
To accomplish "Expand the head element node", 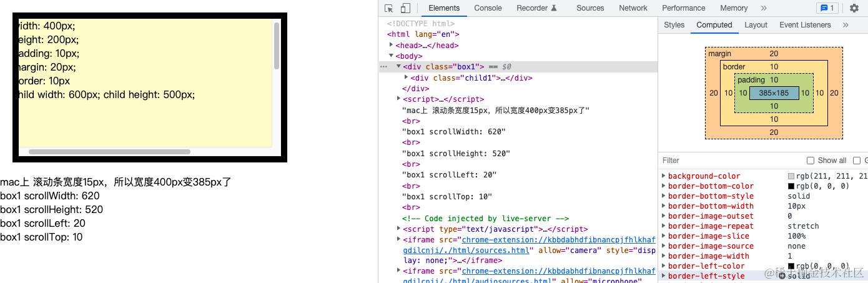I will (x=392, y=45).
